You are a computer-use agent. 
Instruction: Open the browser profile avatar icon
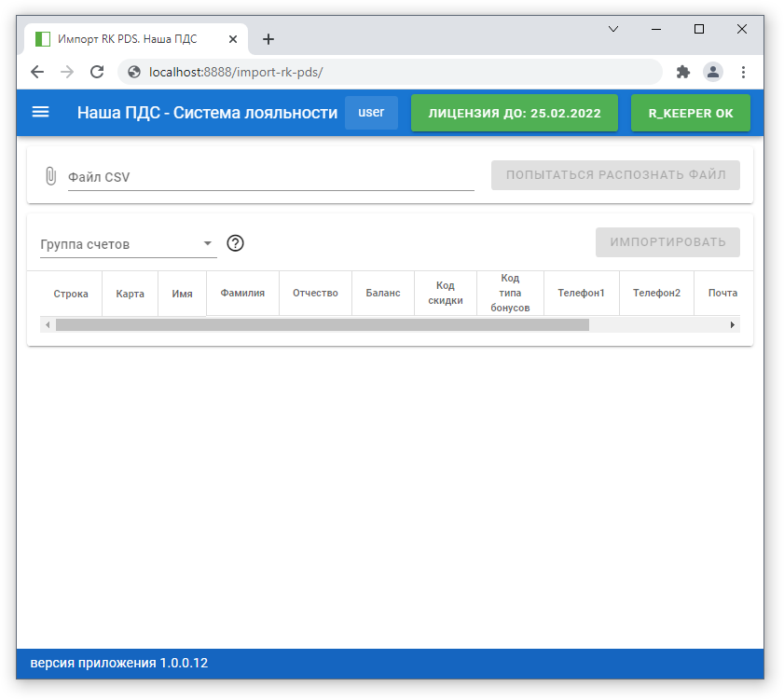[x=712, y=72]
